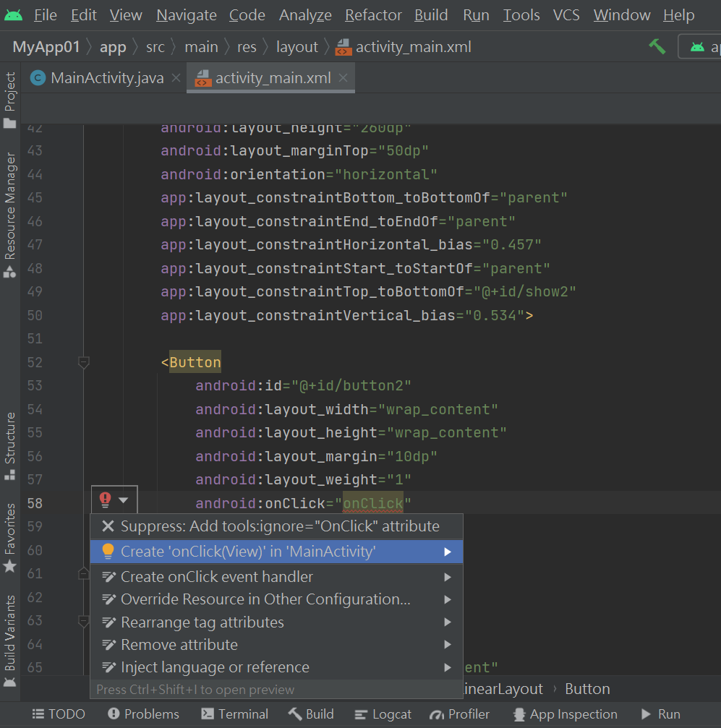Expand submenu arrow for Inject language or reference
Viewport: 721px width, 728px height.
point(448,668)
